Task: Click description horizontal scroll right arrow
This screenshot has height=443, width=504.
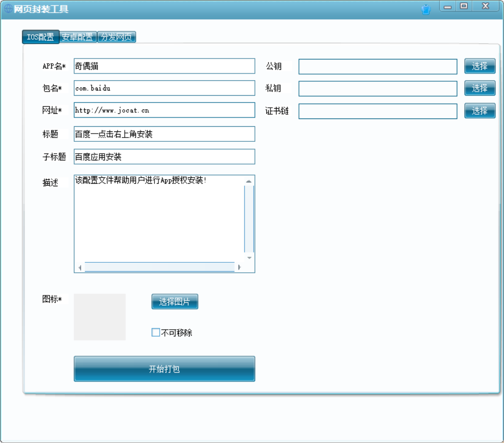Action: [239, 267]
